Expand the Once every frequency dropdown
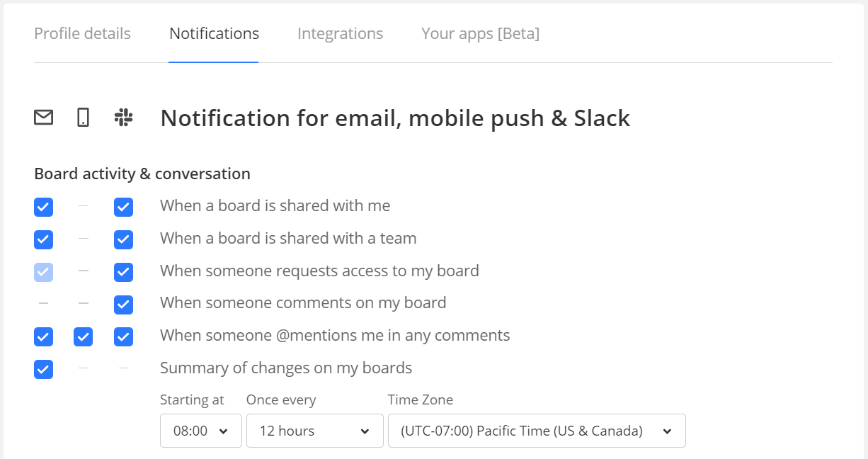 click(314, 431)
